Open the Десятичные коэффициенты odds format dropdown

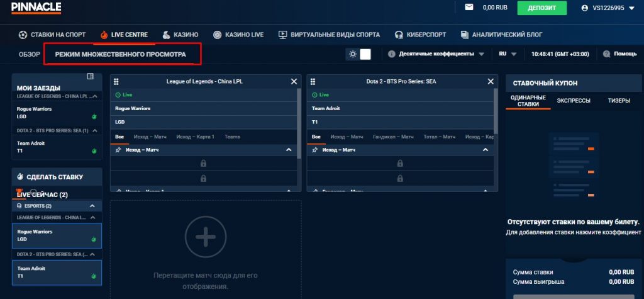[436, 54]
